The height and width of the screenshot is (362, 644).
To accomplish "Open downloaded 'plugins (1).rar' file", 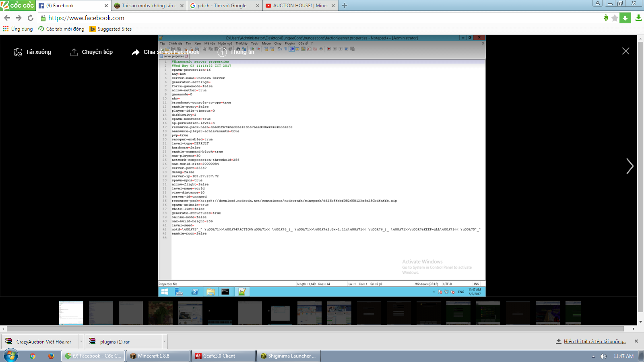I will click(123, 341).
